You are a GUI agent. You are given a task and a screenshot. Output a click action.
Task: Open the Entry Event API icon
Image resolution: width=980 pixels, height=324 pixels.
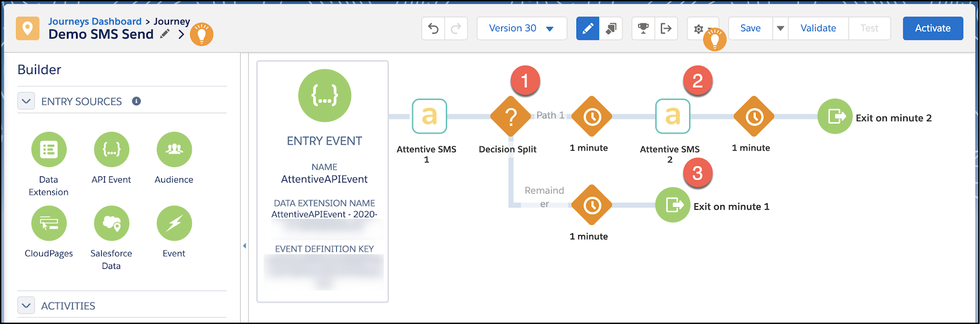click(x=325, y=96)
